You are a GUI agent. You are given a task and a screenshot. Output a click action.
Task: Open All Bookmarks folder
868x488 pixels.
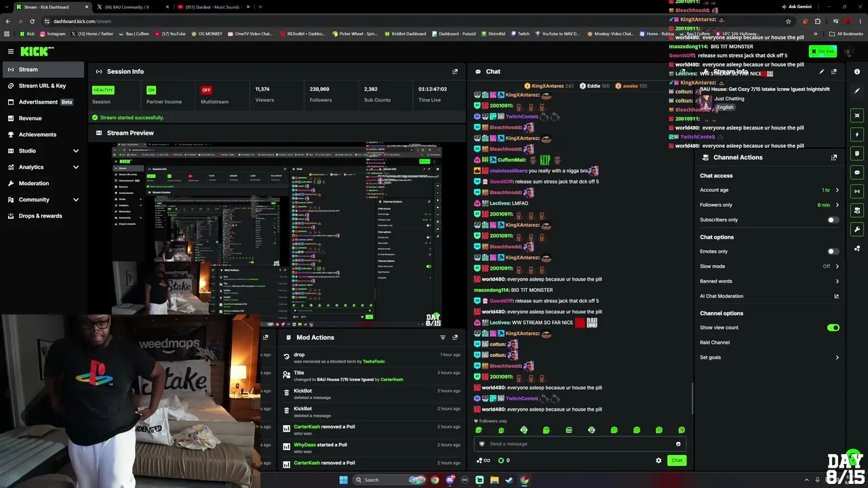pyautogui.click(x=846, y=33)
